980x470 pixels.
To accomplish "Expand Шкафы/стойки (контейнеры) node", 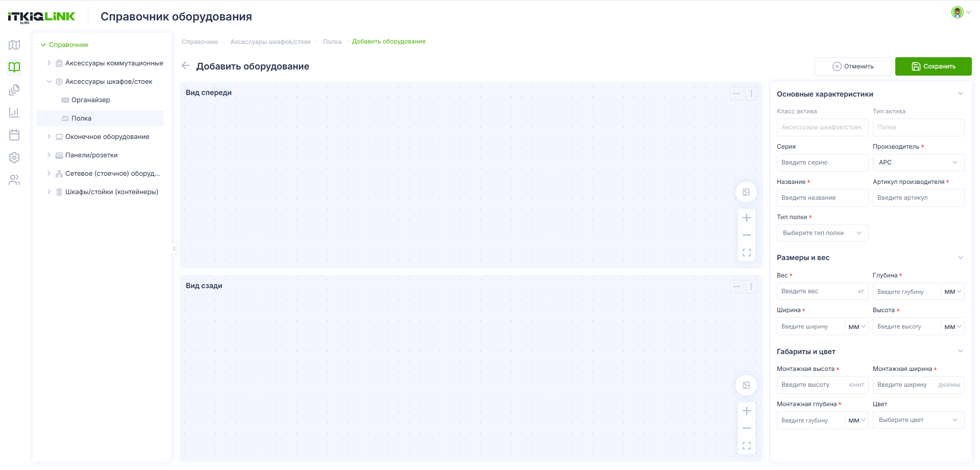I will point(49,192).
